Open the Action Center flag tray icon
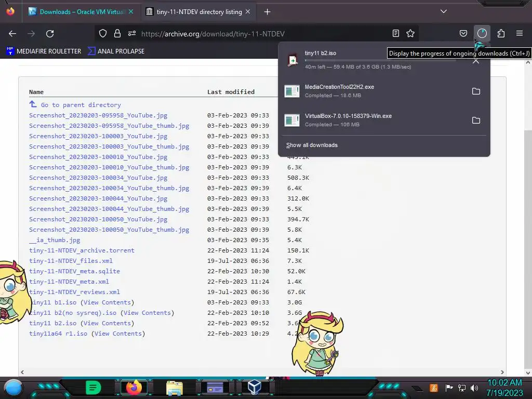532x399 pixels. [449, 388]
